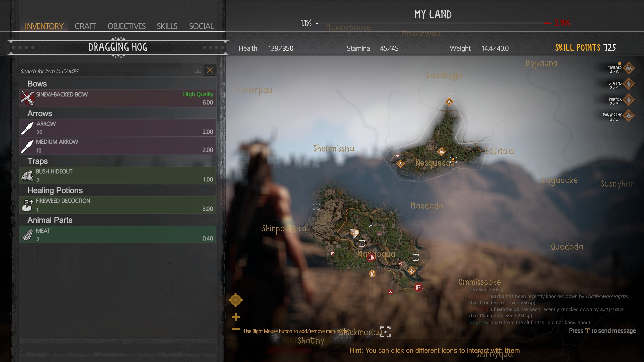Open the search info icon
Viewport: 644px width, 362px height.
(x=198, y=70)
